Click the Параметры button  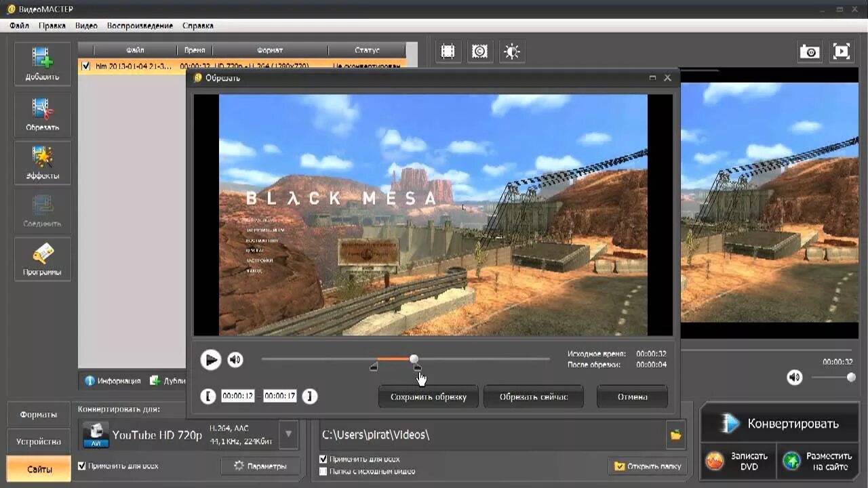(260, 466)
